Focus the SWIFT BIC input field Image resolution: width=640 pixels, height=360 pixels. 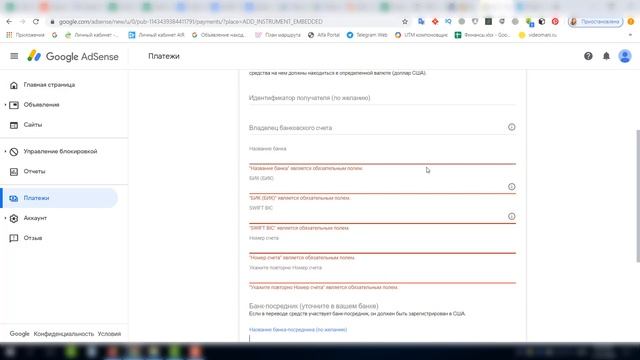378,217
